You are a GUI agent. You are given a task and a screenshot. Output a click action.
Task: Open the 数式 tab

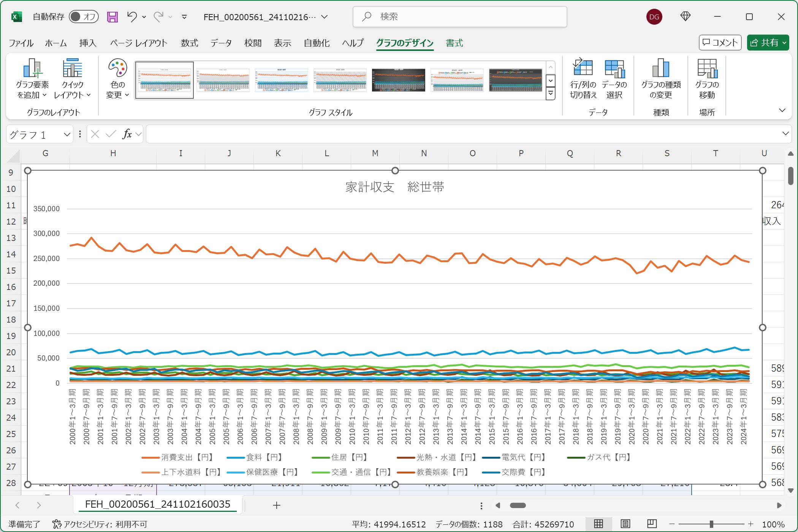[189, 43]
